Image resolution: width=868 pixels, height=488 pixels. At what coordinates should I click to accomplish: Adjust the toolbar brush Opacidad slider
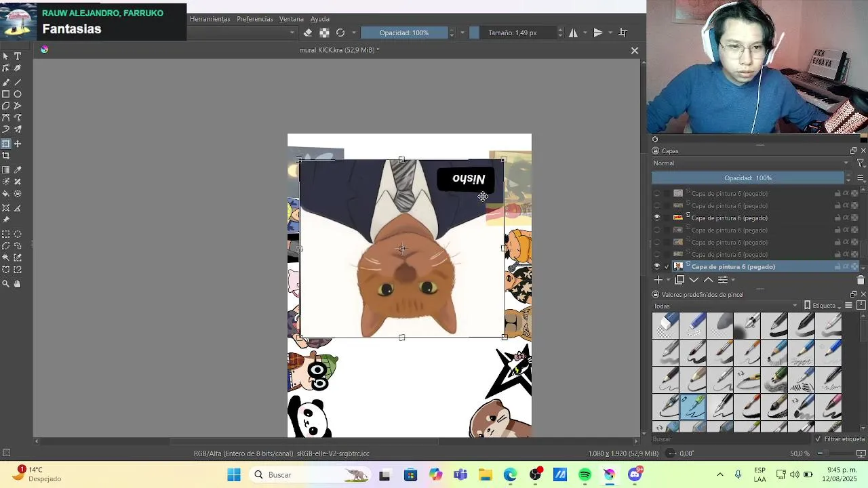click(x=404, y=33)
